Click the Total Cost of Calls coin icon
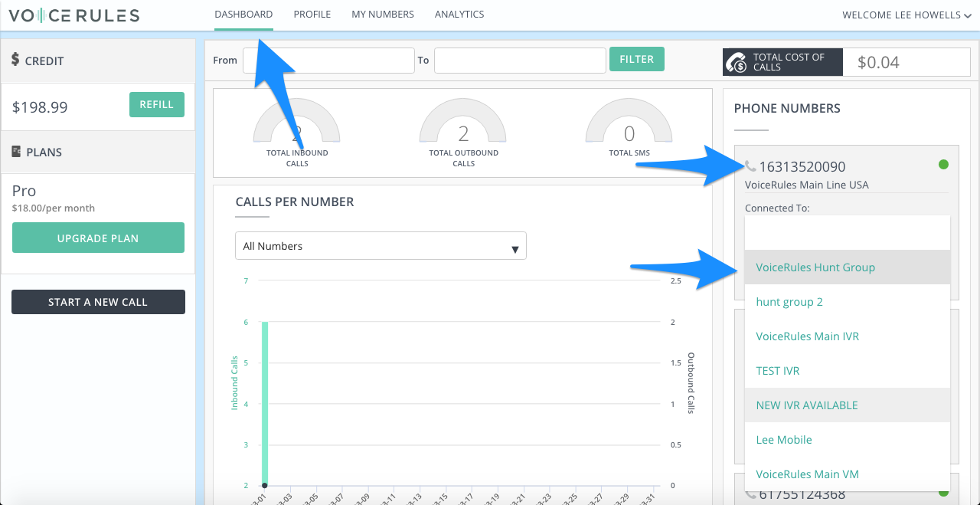980x505 pixels. [x=738, y=61]
